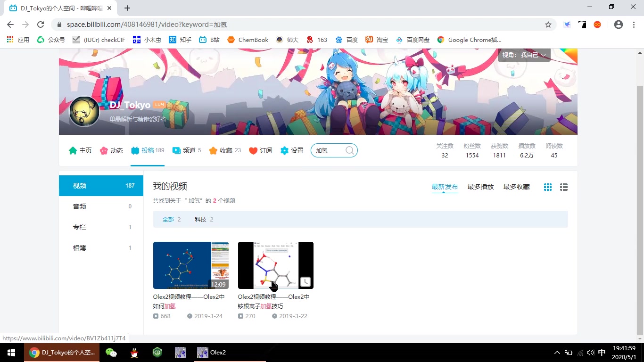Open a new browser tab
This screenshot has height=362, width=644.
pos(127,8)
